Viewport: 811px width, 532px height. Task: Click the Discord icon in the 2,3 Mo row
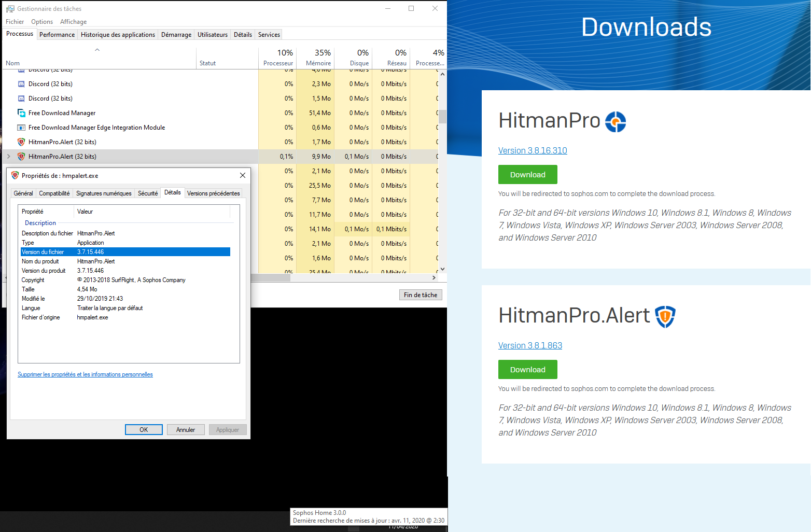click(21, 84)
